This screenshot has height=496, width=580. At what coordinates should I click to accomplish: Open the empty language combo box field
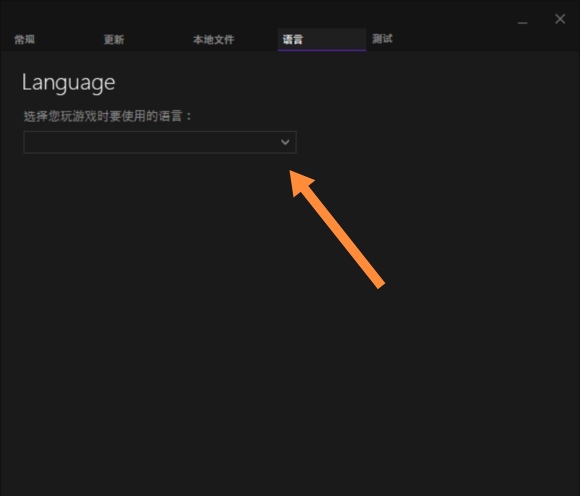coord(160,142)
